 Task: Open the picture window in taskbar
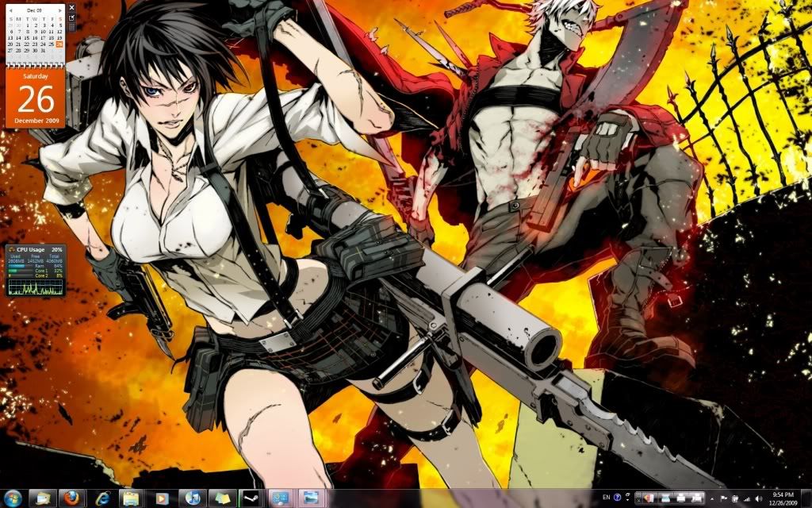312,498
